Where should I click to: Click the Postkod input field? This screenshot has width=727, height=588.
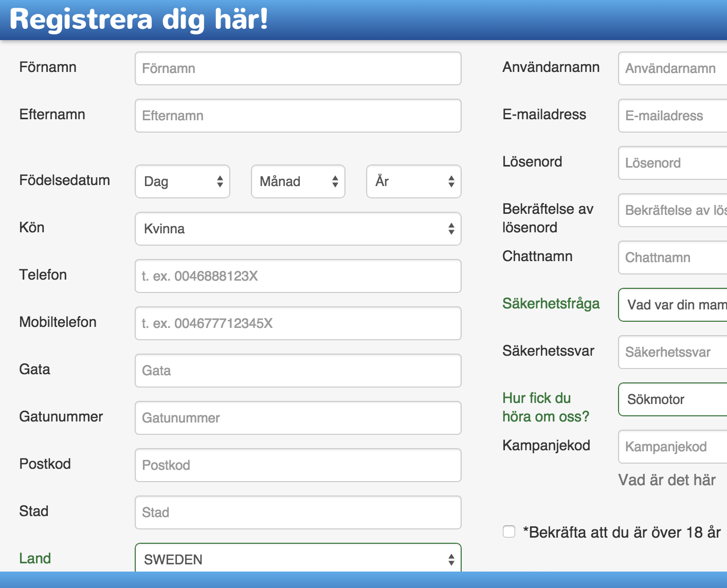tap(298, 465)
